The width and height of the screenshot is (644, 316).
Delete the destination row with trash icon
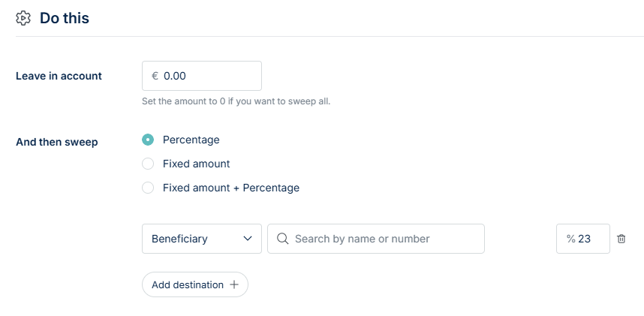click(621, 239)
